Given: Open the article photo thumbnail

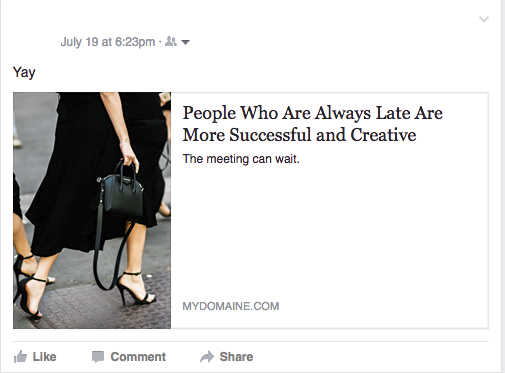Looking at the screenshot, I should pyautogui.click(x=92, y=210).
